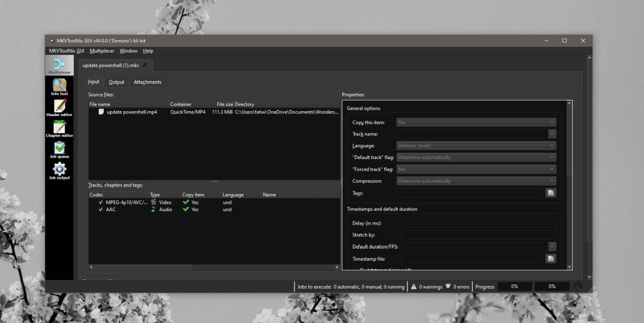644x323 pixels.
Task: Open the MKVToolNix GUI menu
Action: pyautogui.click(x=67, y=51)
